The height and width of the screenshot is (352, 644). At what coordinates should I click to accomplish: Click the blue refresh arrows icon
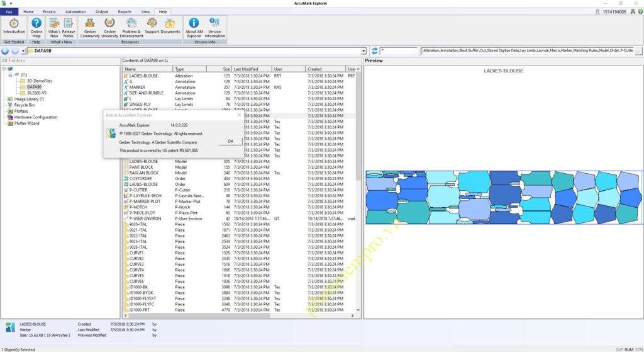(374, 50)
